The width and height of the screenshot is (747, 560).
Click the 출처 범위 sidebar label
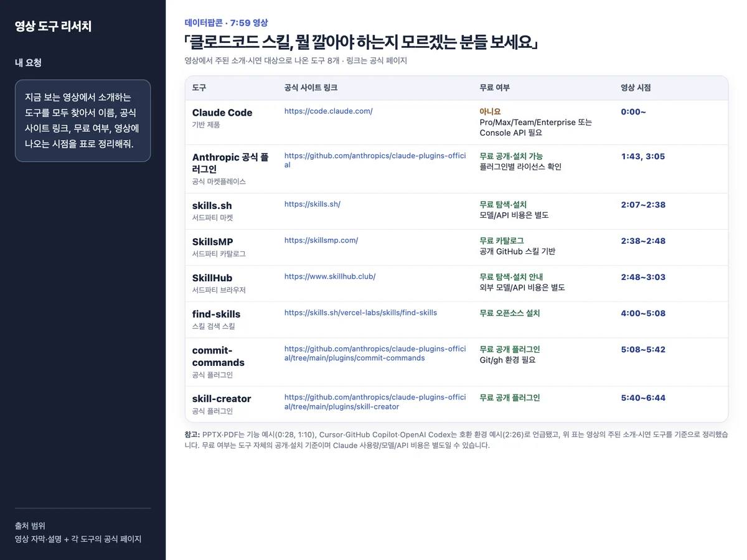point(30,526)
